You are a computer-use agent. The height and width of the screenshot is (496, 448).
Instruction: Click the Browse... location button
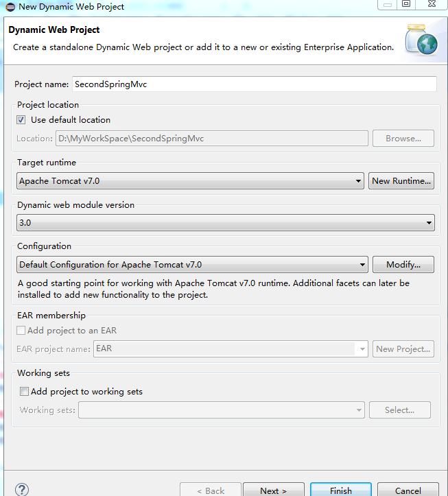point(403,138)
